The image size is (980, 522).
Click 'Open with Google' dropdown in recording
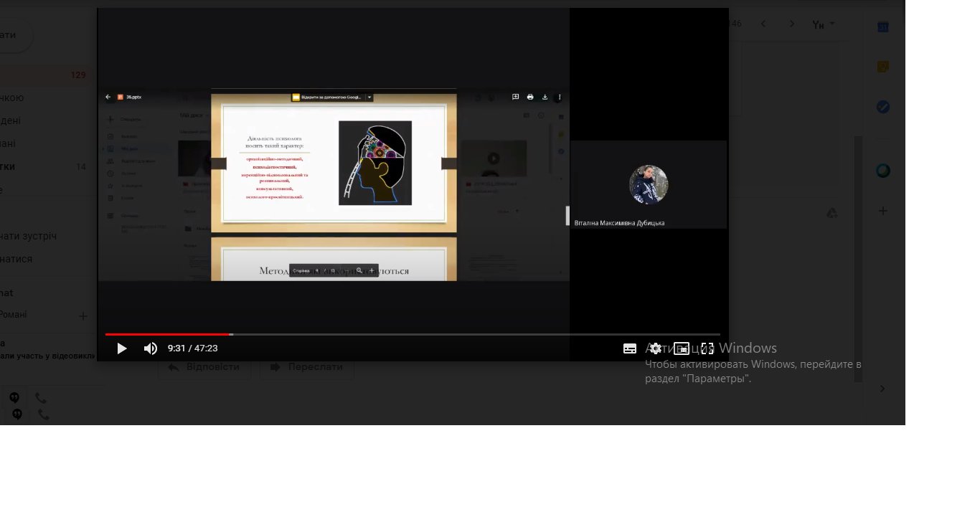coord(332,97)
